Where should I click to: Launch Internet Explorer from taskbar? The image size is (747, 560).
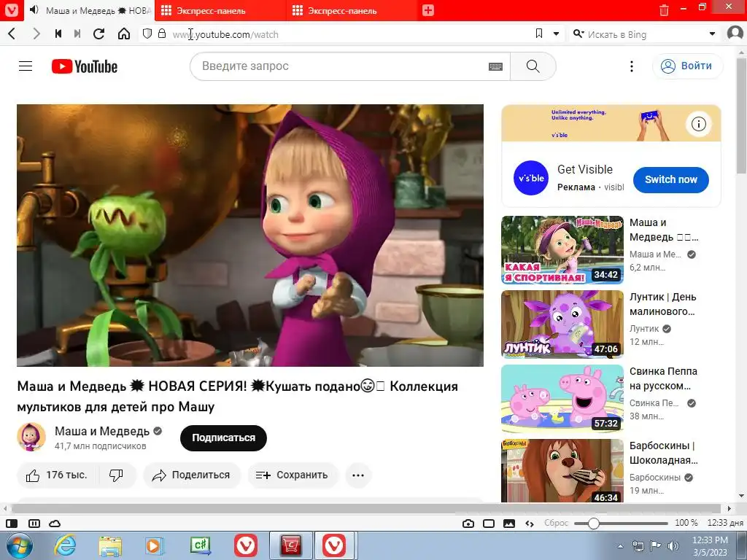[65, 545]
